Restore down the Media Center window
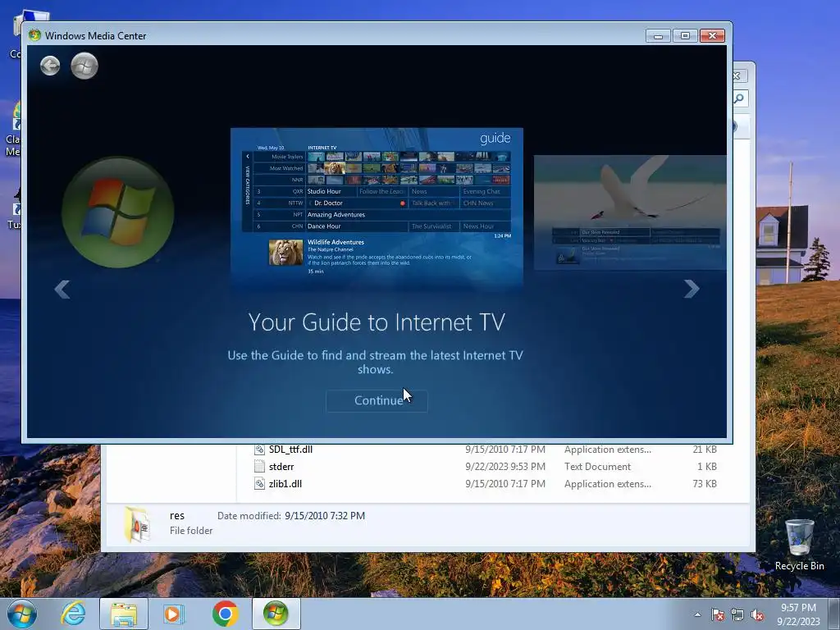Screen dimensions: 840x630 (x=685, y=36)
